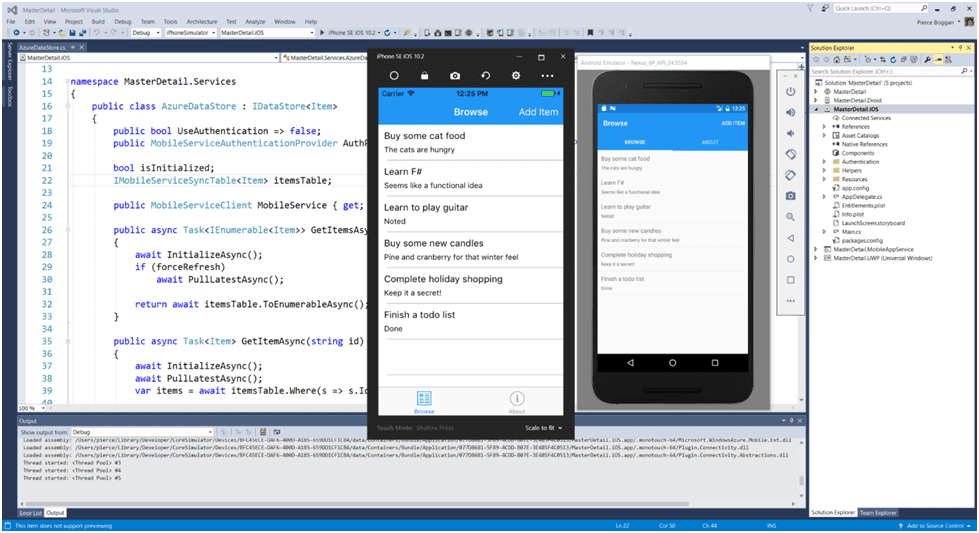
Task: Open the About tab in iOS app
Action: click(x=516, y=402)
